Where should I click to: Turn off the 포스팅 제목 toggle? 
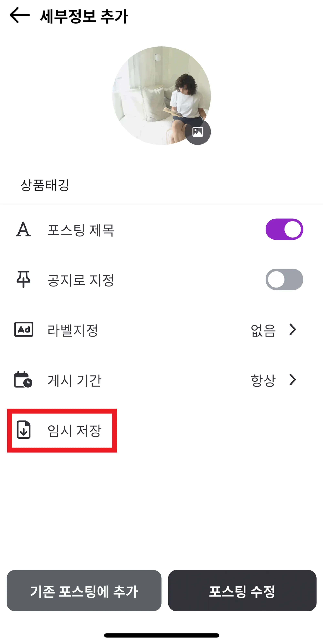coord(284,229)
